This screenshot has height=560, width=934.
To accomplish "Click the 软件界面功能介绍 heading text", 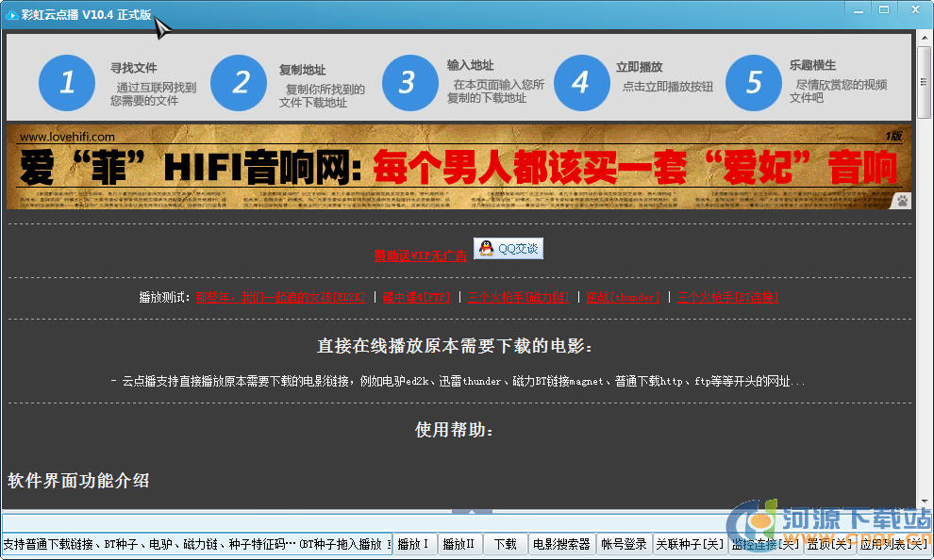I will [x=78, y=480].
